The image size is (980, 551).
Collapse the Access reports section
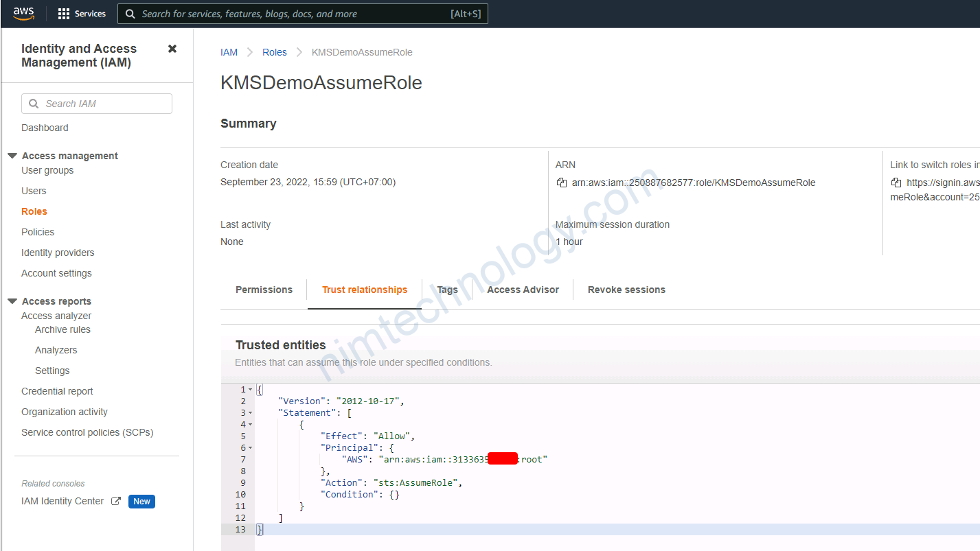(12, 301)
